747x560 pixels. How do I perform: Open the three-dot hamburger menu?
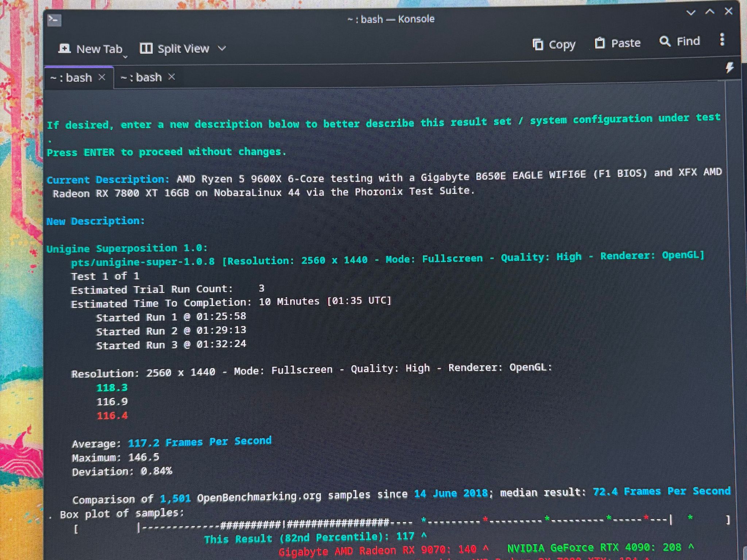click(722, 39)
